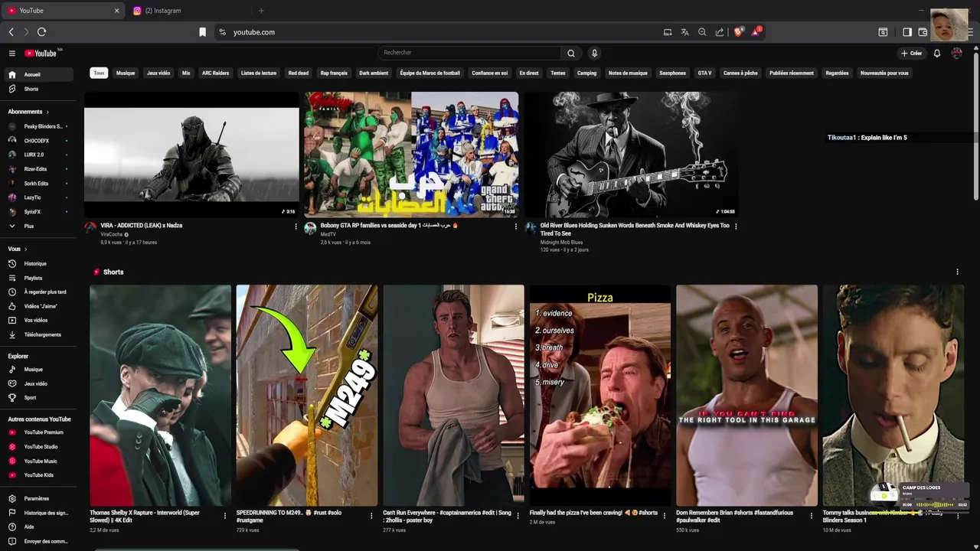
Task: Click the browser back arrow
Action: coord(11,32)
